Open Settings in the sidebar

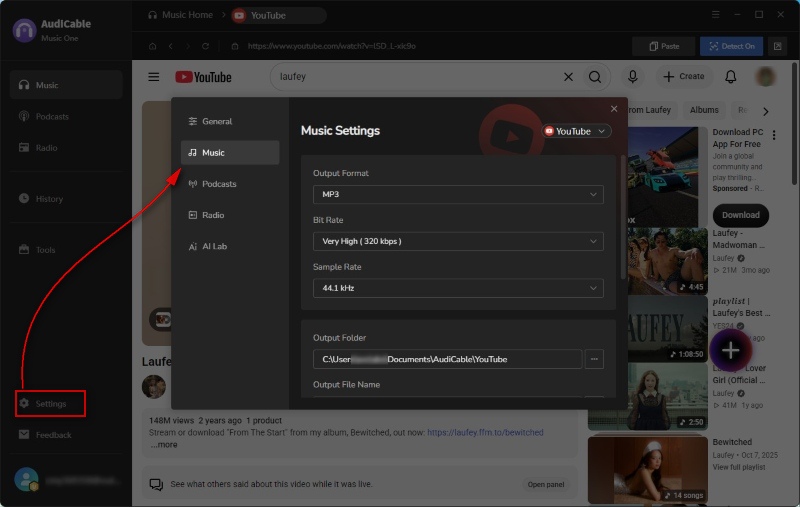point(50,403)
